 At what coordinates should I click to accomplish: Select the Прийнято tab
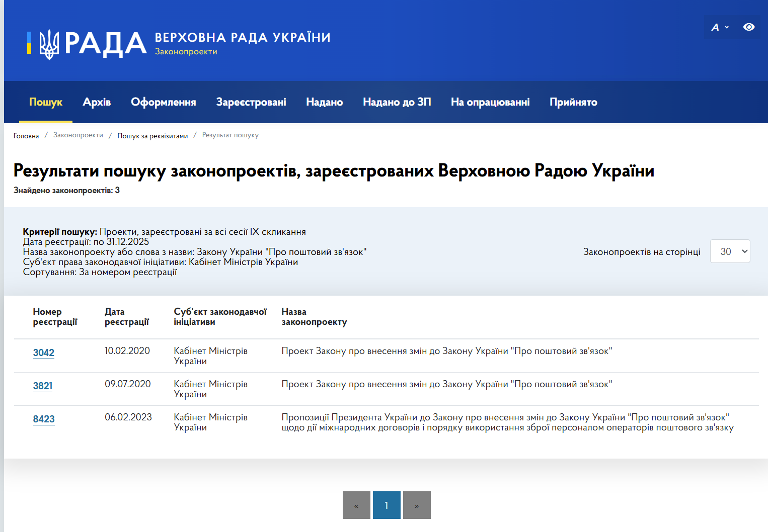573,102
